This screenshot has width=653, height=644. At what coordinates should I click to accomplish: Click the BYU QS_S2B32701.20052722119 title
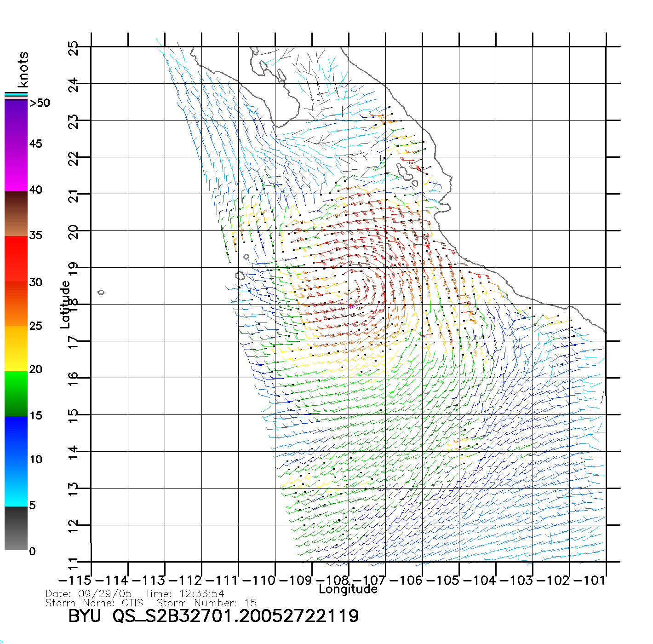coord(213,616)
